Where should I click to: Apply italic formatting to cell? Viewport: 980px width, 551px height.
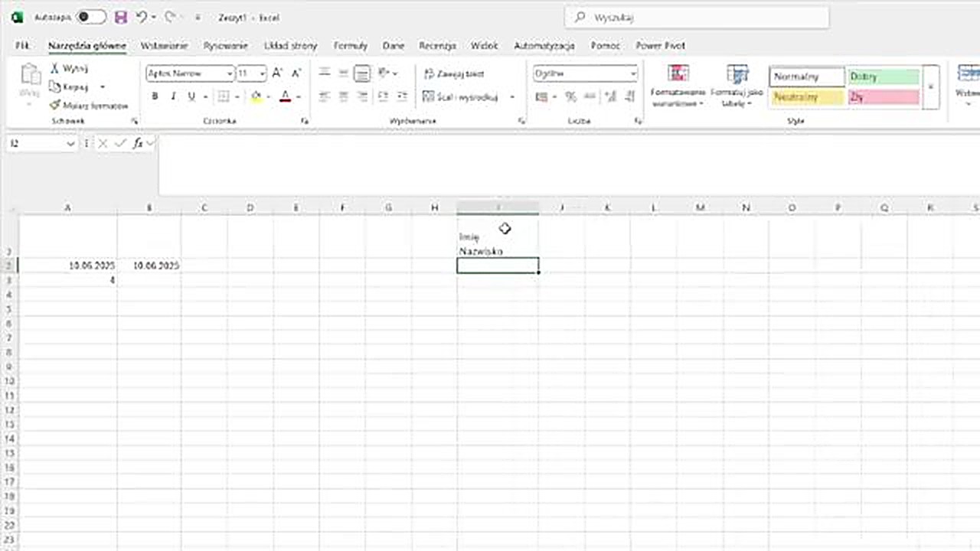tap(173, 96)
